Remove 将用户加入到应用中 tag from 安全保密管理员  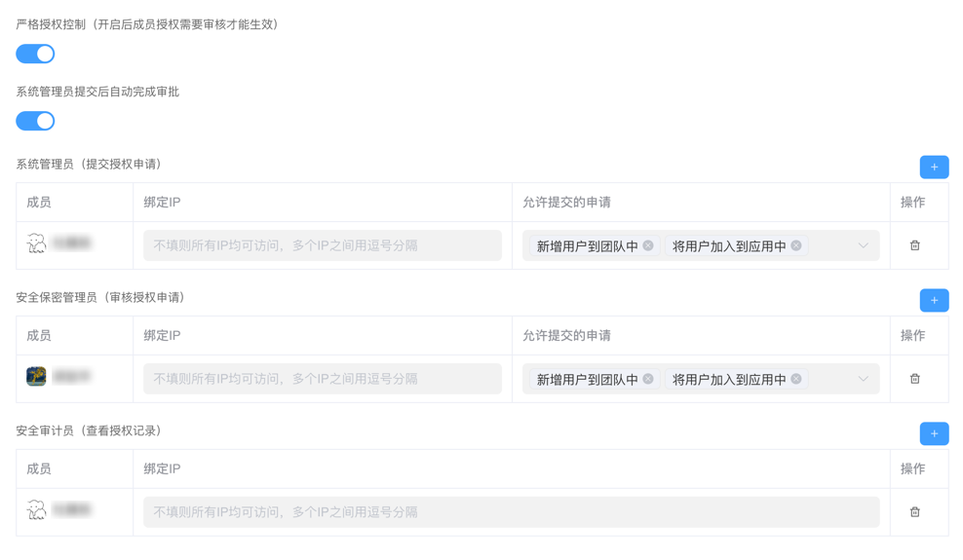(x=796, y=379)
